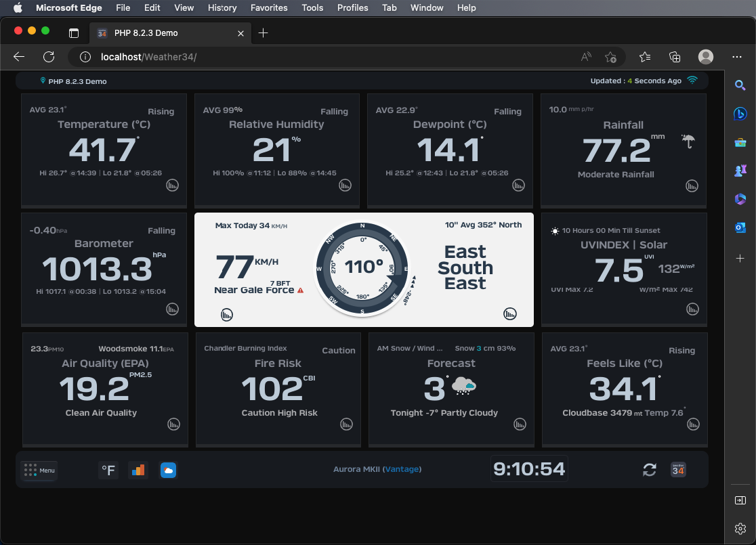
Task: Open Edge sidebar Tools briefcase icon
Action: pyautogui.click(x=740, y=143)
